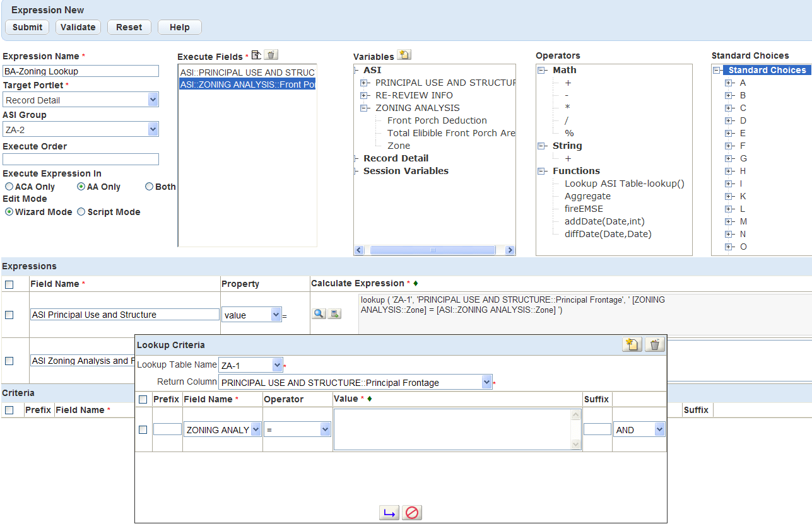
Task: Click the red cancel icon in Lookup Criteria
Action: tap(412, 513)
